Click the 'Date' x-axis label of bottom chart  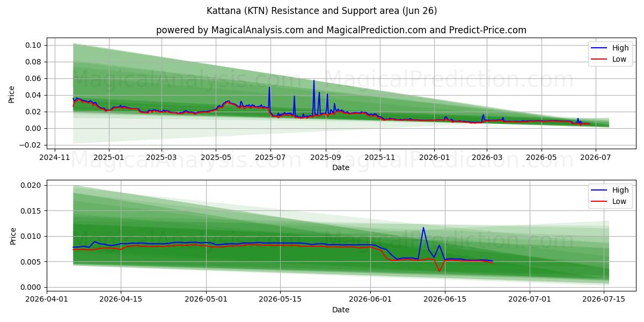coord(341,310)
